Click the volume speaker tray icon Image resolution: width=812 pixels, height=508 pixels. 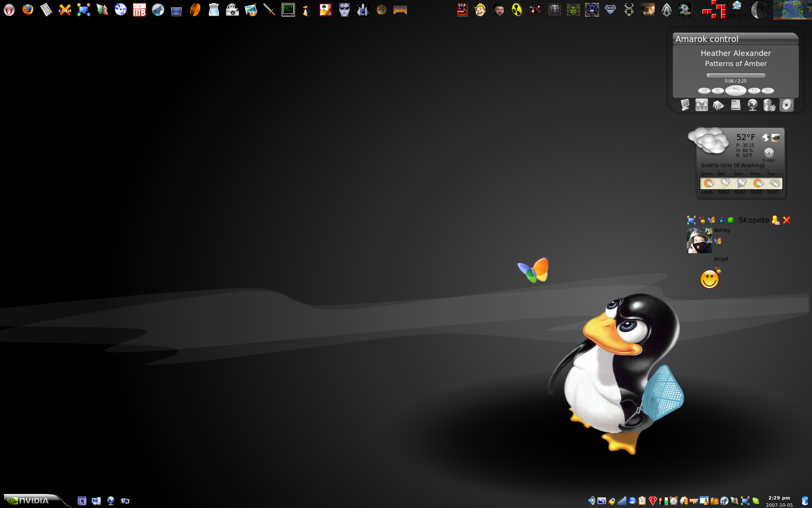click(592, 501)
